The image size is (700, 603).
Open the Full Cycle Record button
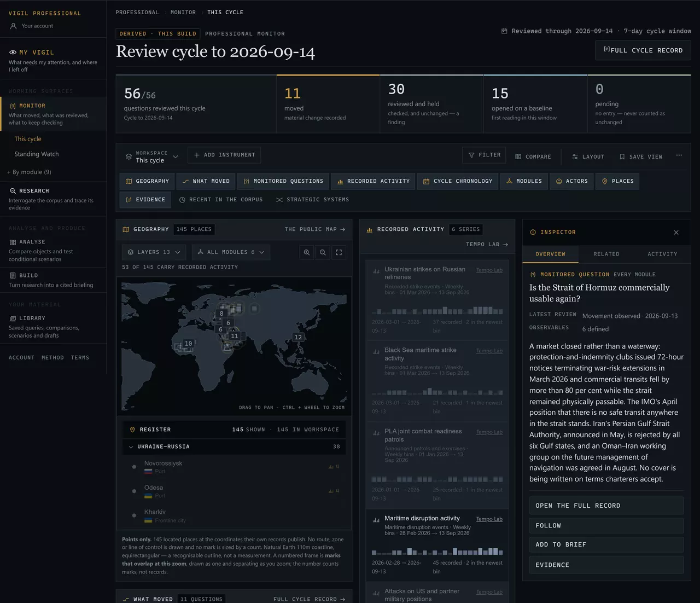tap(643, 50)
